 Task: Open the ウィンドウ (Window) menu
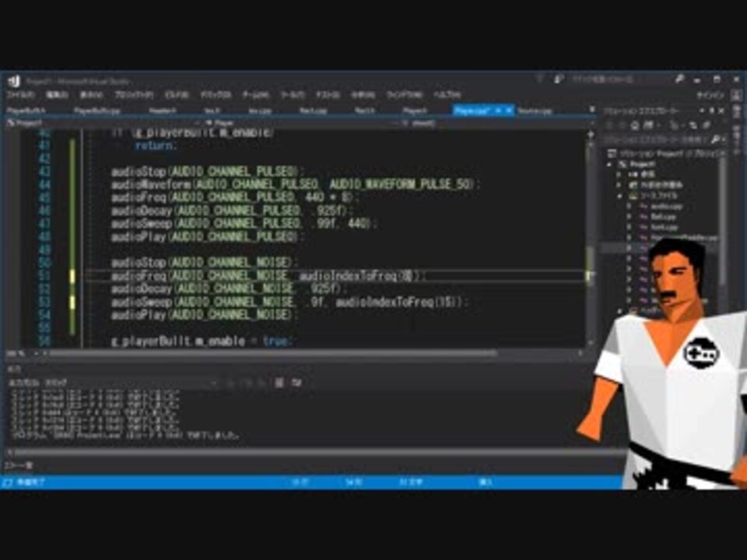[x=405, y=95]
